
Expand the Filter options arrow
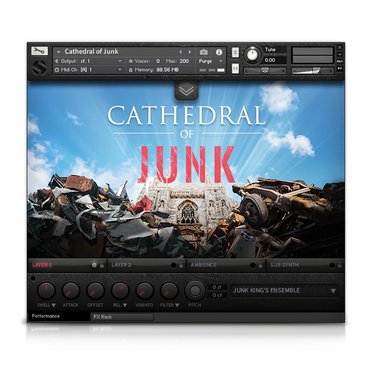click(177, 305)
